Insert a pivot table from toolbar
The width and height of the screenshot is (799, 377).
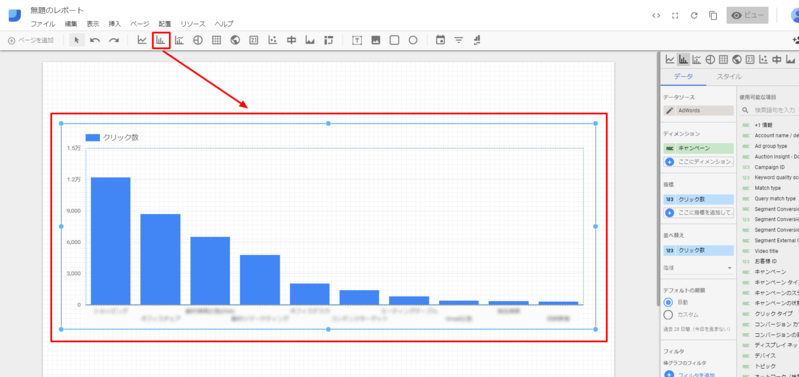tap(329, 40)
